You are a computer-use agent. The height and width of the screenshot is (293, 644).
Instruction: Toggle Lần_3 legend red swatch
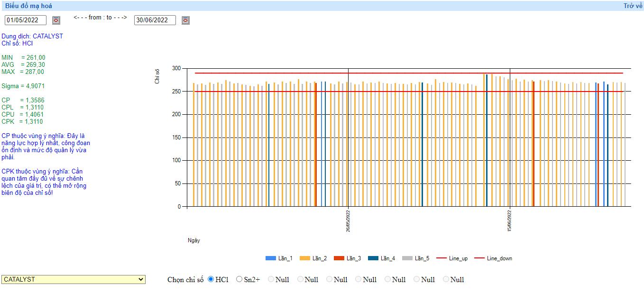tap(339, 258)
